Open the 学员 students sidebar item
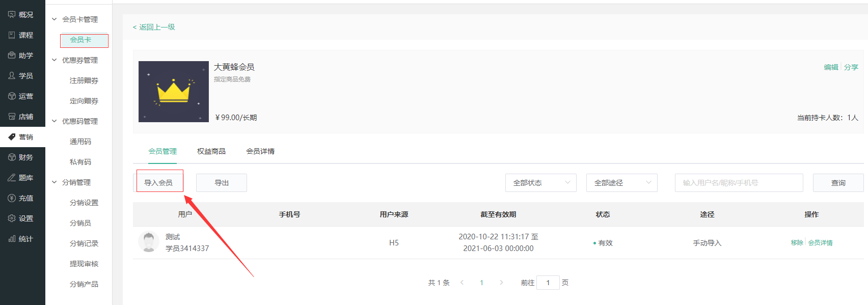The height and width of the screenshot is (305, 868). (x=22, y=76)
